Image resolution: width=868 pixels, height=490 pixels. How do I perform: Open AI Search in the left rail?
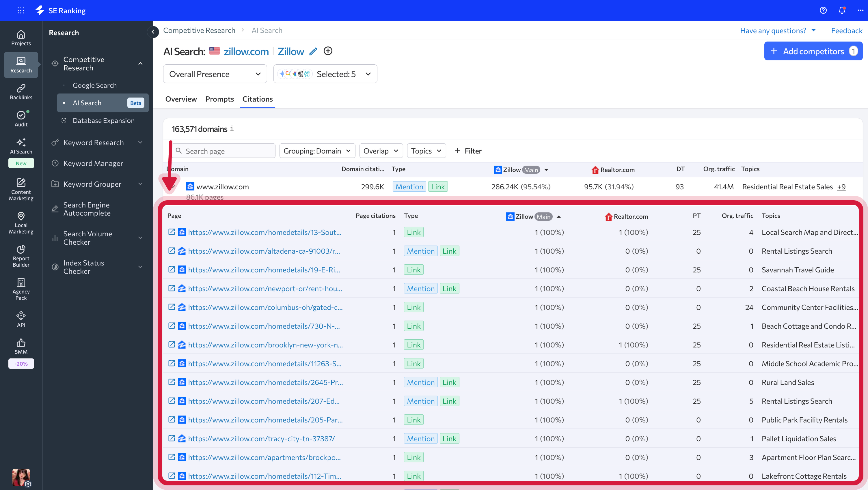click(21, 146)
